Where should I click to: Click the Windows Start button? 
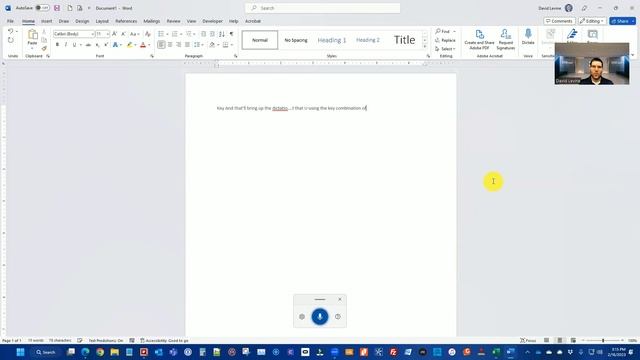coord(20,352)
